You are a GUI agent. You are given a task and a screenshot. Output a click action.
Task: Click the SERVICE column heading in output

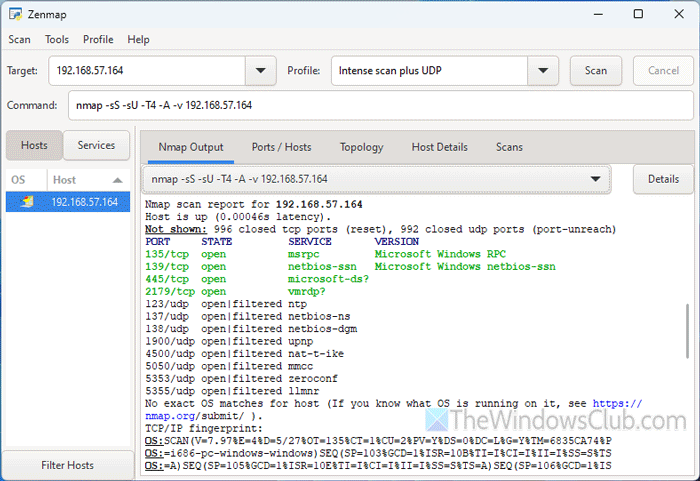tap(310, 242)
